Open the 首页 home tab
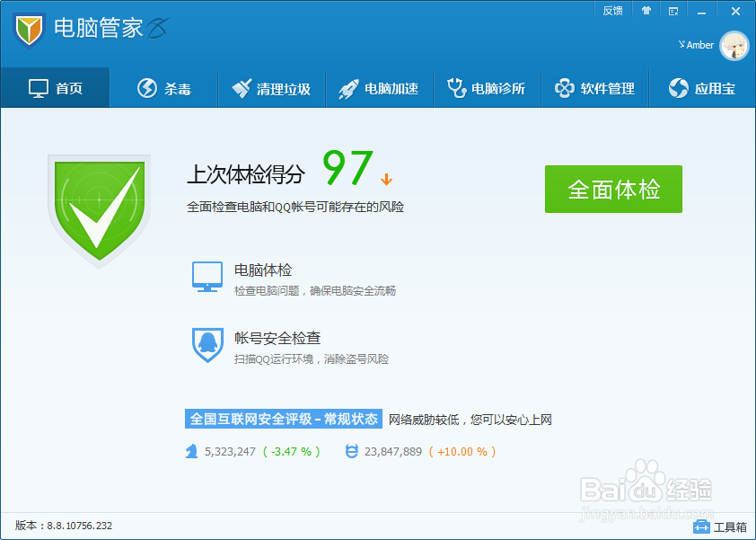 pos(56,88)
